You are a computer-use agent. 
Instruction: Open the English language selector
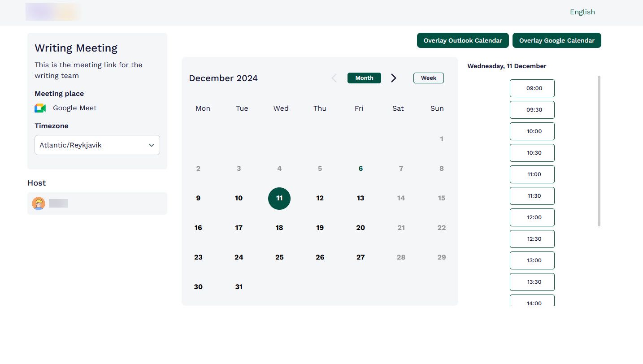tap(582, 12)
